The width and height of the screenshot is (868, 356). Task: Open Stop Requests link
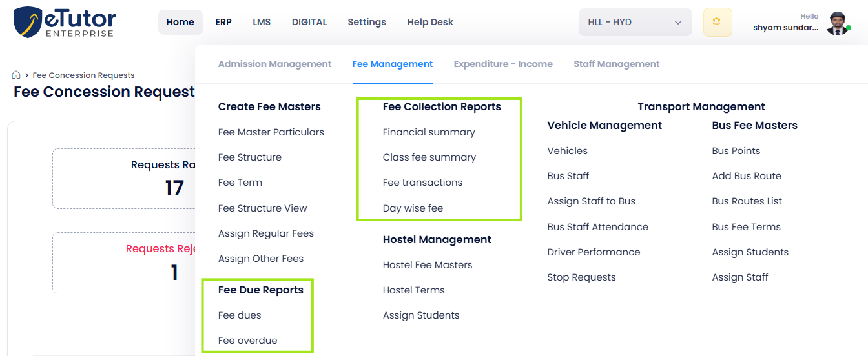tap(582, 277)
